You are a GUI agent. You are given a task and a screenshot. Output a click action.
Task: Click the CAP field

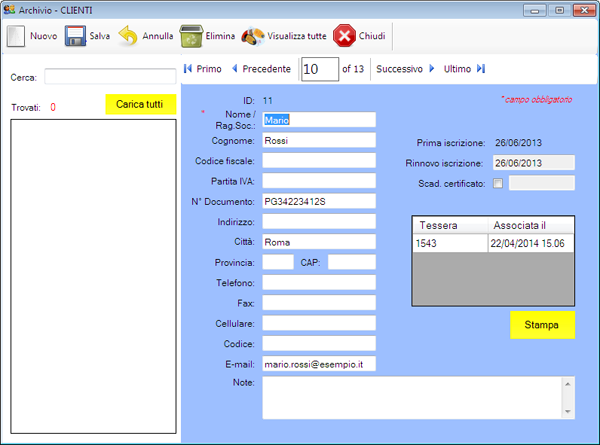[352, 262]
